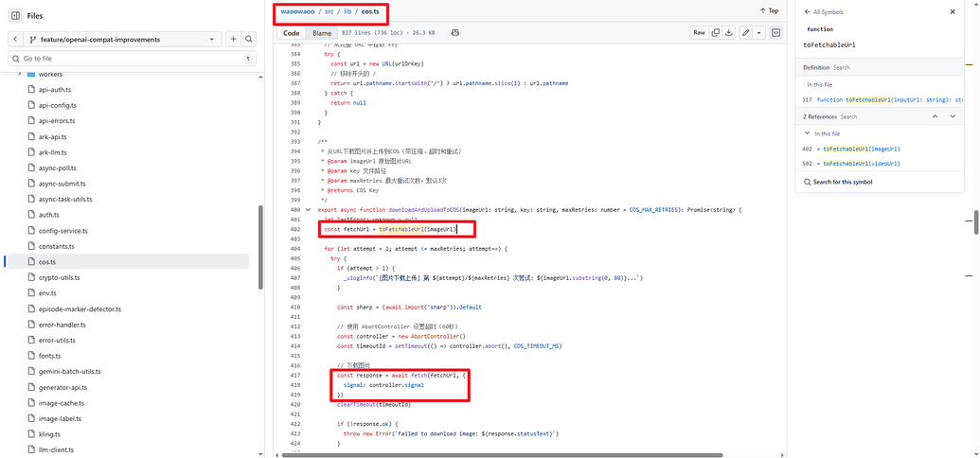Open config-service.ts file
Screen dimensions: 980x458
click(62, 230)
